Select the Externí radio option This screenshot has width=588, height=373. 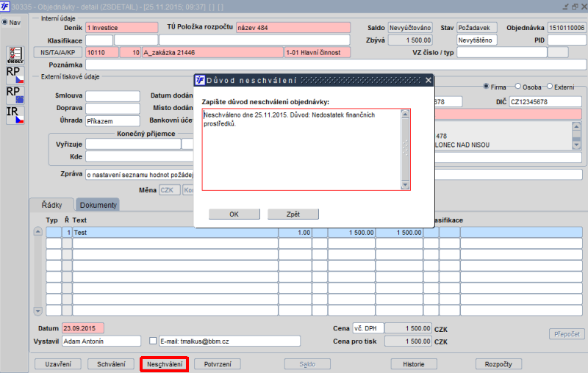550,87
